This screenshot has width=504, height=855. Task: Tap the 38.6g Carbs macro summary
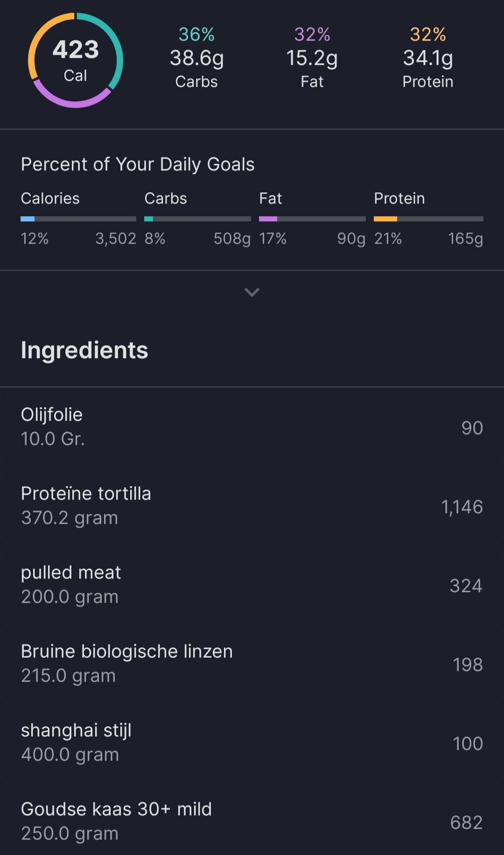[196, 58]
